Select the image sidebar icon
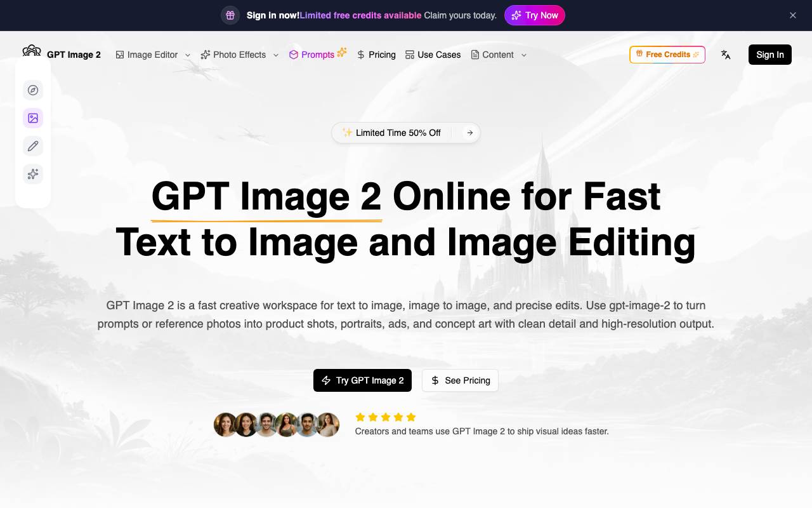This screenshot has width=812, height=508. click(x=33, y=118)
